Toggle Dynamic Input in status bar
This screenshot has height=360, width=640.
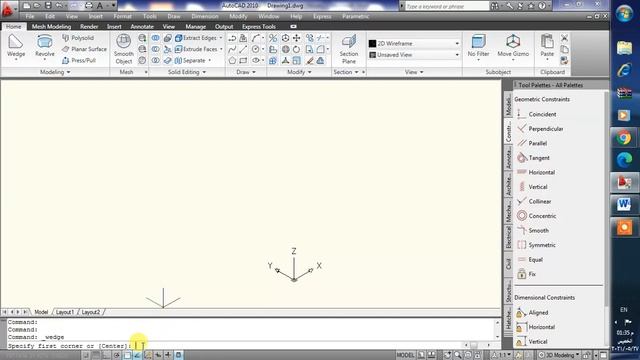(x=158, y=355)
